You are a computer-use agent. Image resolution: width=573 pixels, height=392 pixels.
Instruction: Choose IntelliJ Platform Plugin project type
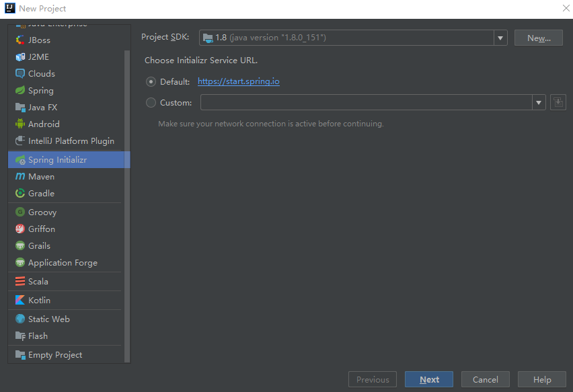[x=66, y=141]
